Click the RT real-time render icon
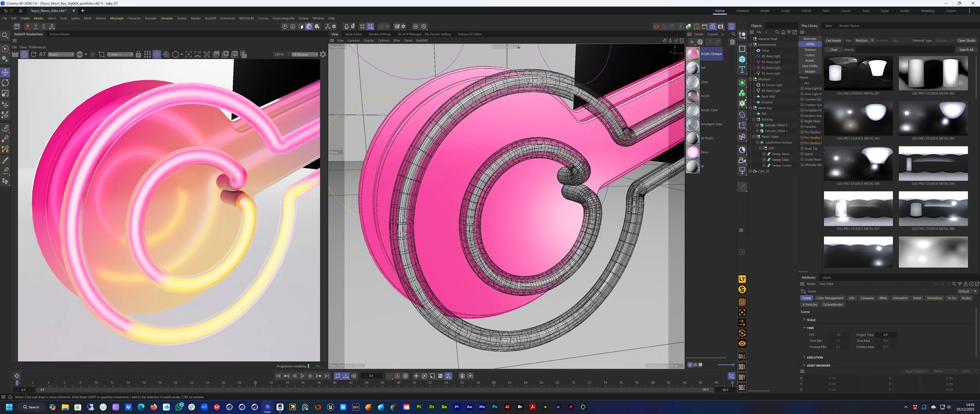980x414 pixels. (x=42, y=54)
